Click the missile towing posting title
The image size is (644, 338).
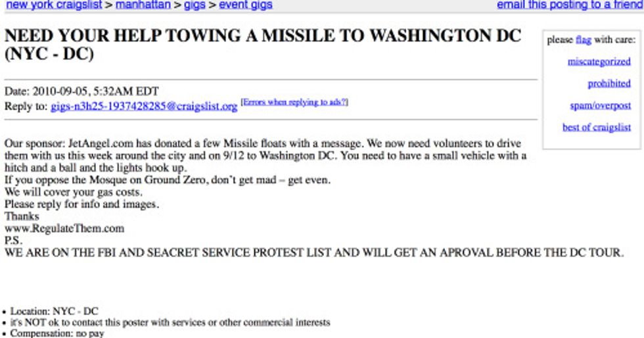tap(263, 45)
